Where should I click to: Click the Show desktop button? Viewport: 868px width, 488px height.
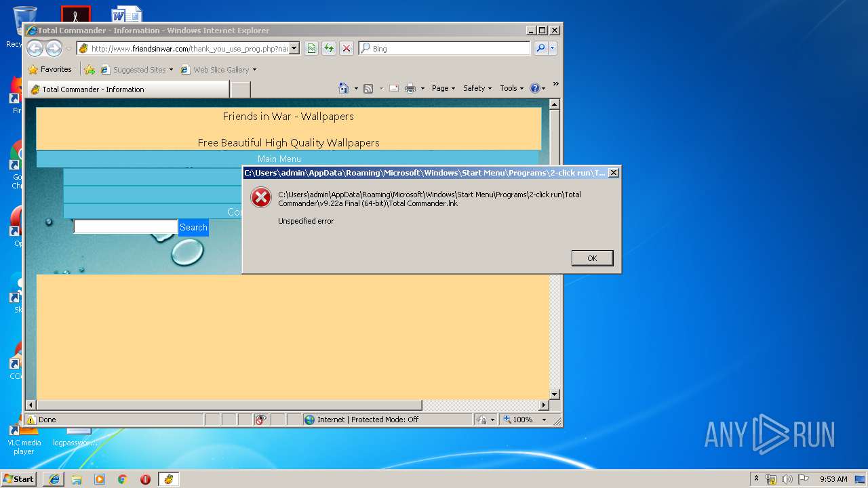pos(861,479)
